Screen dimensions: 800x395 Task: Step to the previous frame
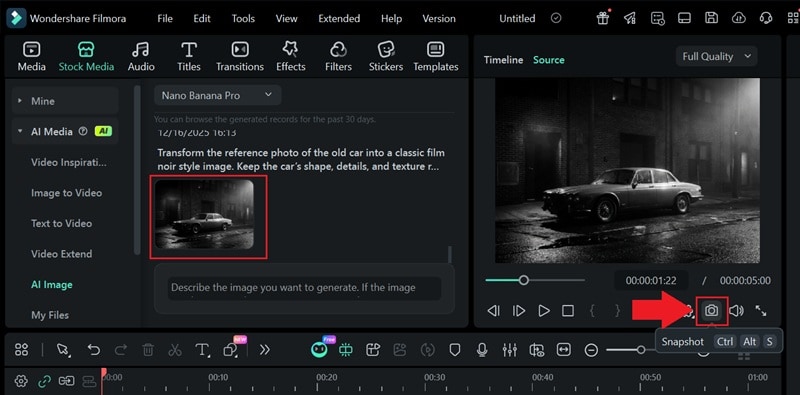tap(493, 310)
